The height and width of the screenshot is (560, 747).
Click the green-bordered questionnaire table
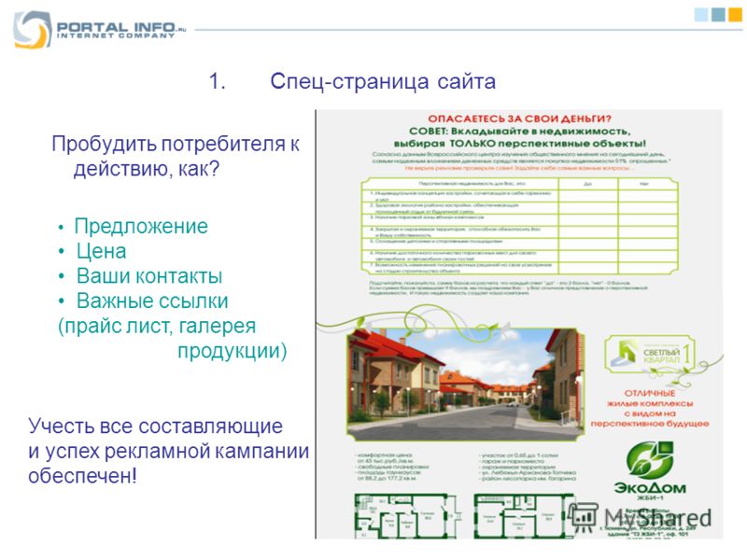[x=519, y=226]
